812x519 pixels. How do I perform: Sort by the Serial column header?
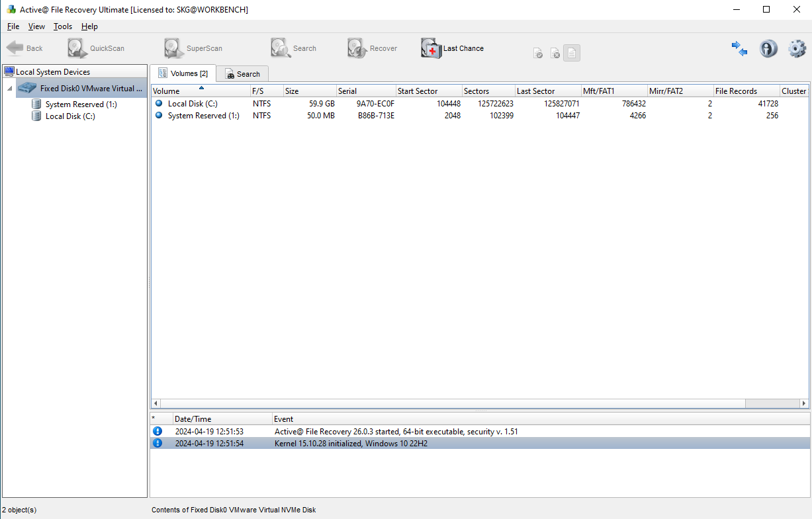pyautogui.click(x=366, y=91)
